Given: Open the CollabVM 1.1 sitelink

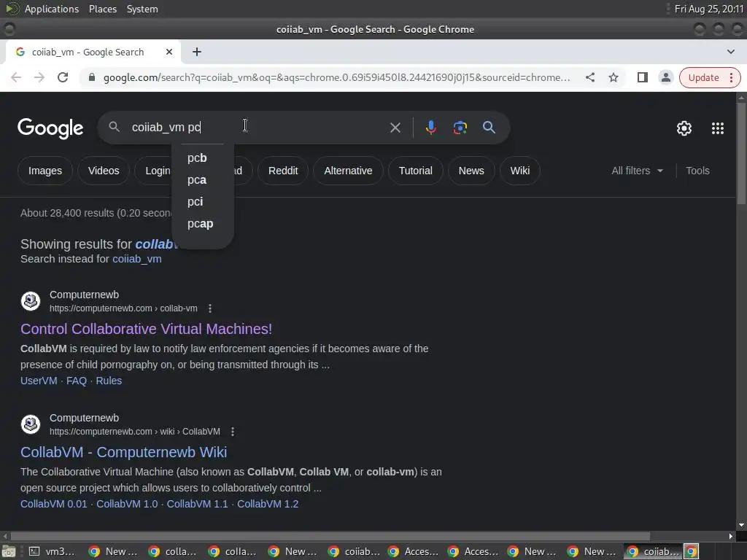Looking at the screenshot, I should (197, 504).
